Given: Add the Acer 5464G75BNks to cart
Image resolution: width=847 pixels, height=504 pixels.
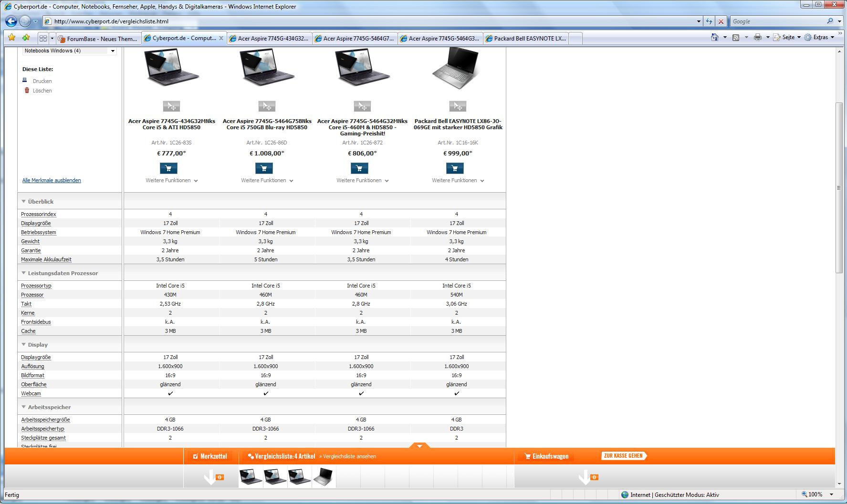Looking at the screenshot, I should 264,168.
